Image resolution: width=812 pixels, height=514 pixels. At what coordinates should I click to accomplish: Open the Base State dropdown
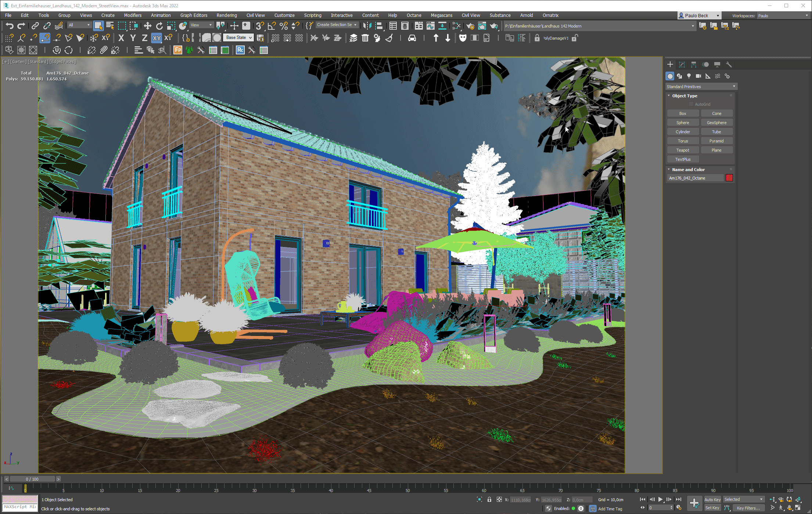coord(239,37)
